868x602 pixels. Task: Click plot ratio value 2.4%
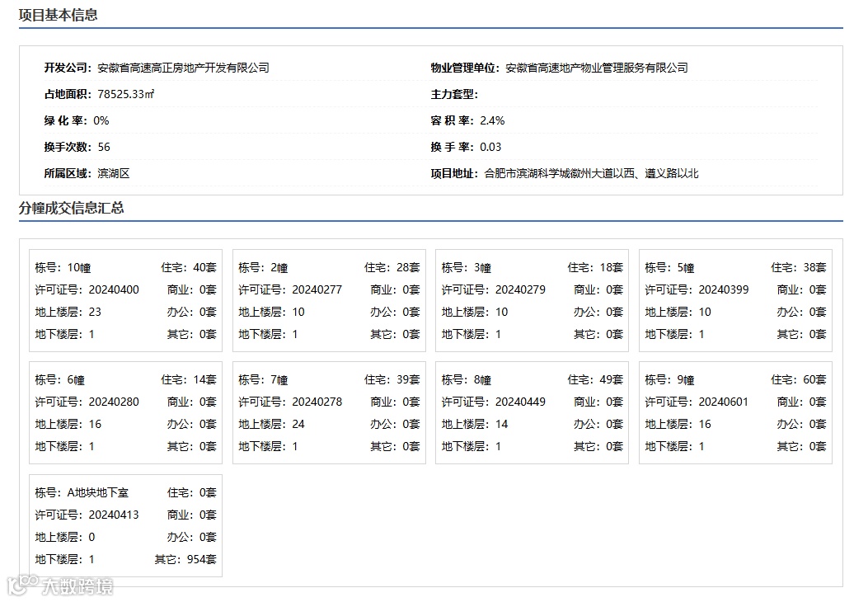tap(492, 120)
